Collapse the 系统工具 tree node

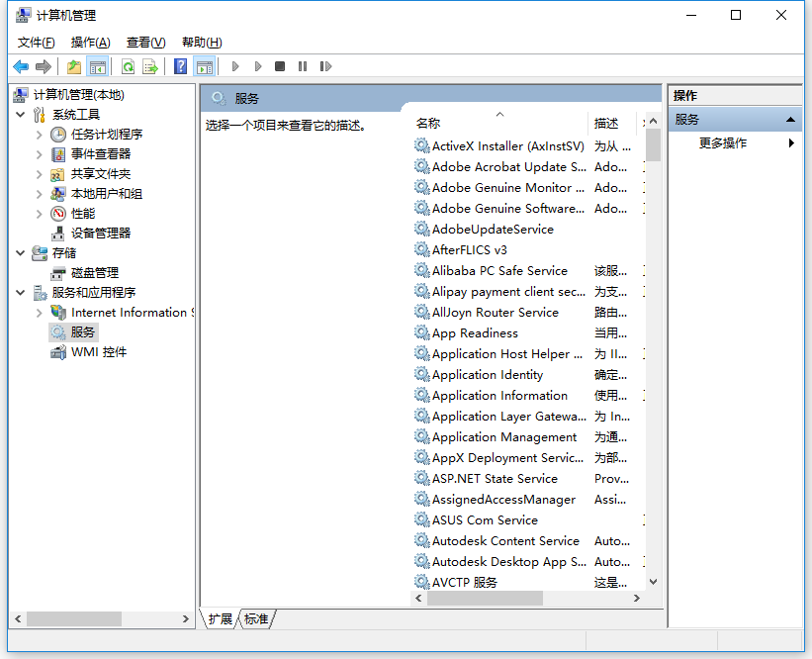coord(20,115)
